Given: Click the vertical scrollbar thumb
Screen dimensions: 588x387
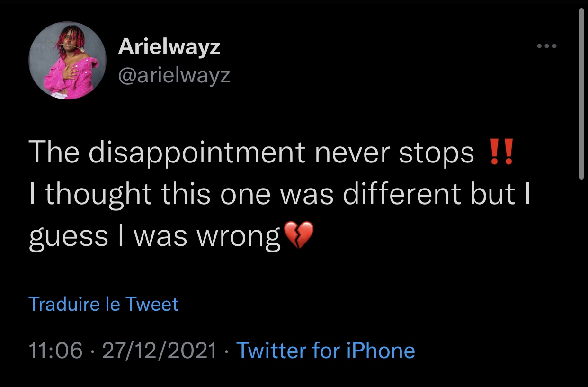Looking at the screenshot, I should coord(582,95).
